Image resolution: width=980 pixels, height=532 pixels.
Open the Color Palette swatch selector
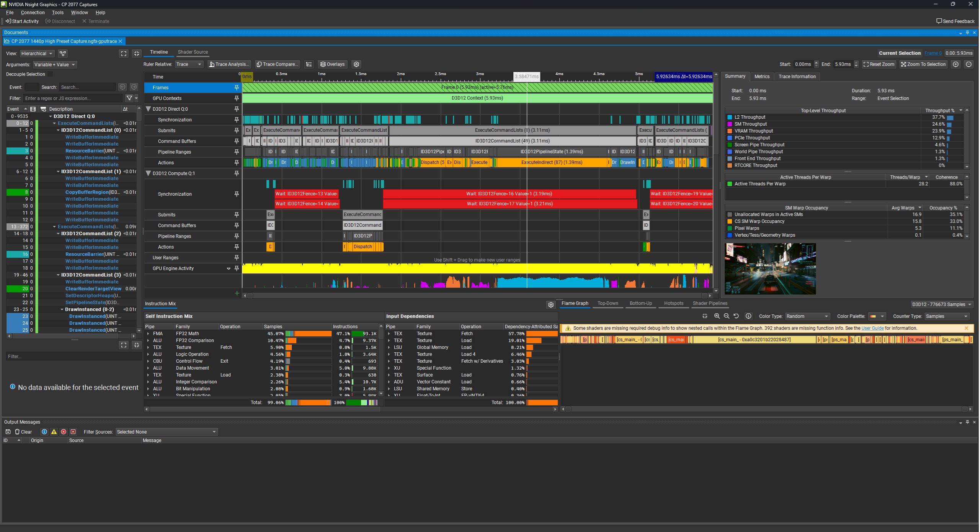coord(877,316)
